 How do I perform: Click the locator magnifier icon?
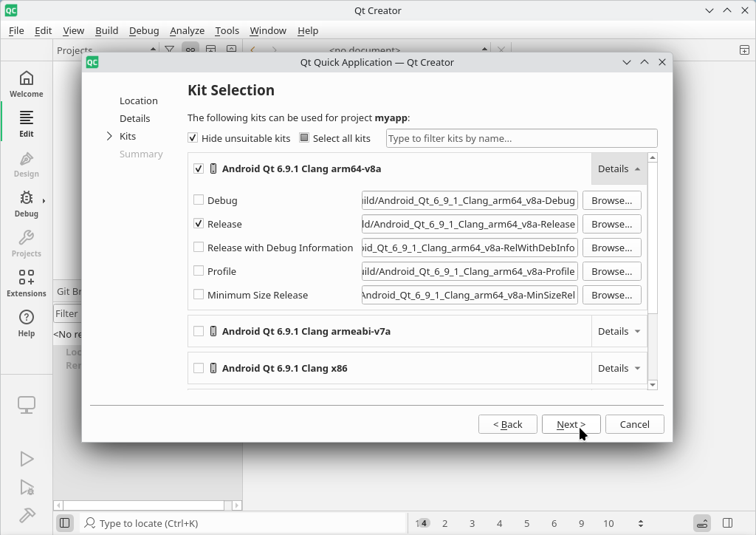[x=89, y=523]
